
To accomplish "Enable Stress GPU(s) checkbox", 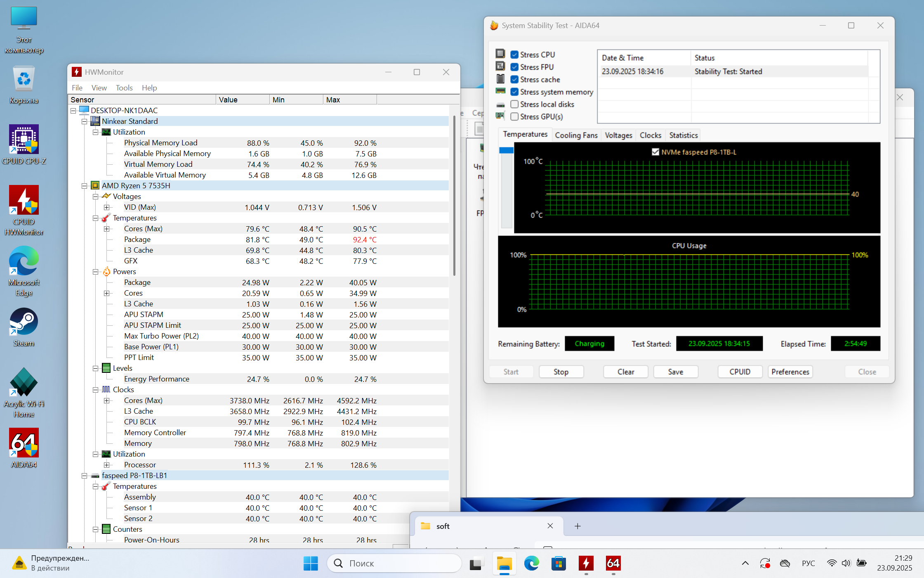I will pos(514,117).
